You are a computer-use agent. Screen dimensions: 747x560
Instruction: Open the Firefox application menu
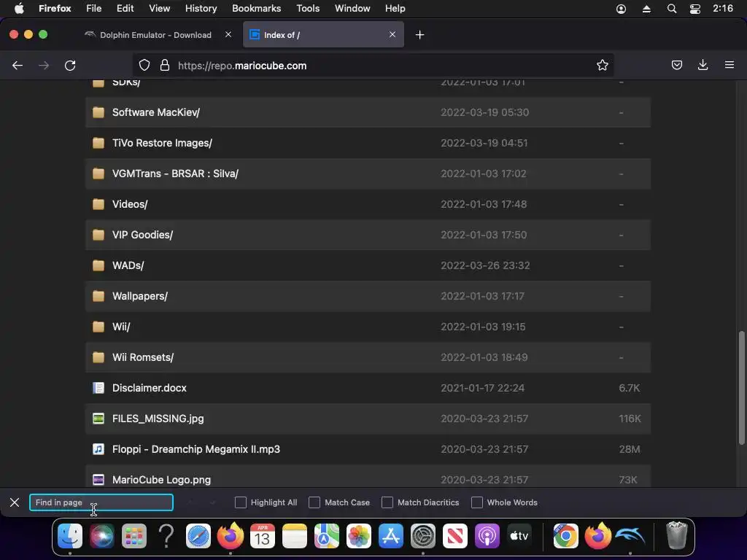(x=729, y=65)
